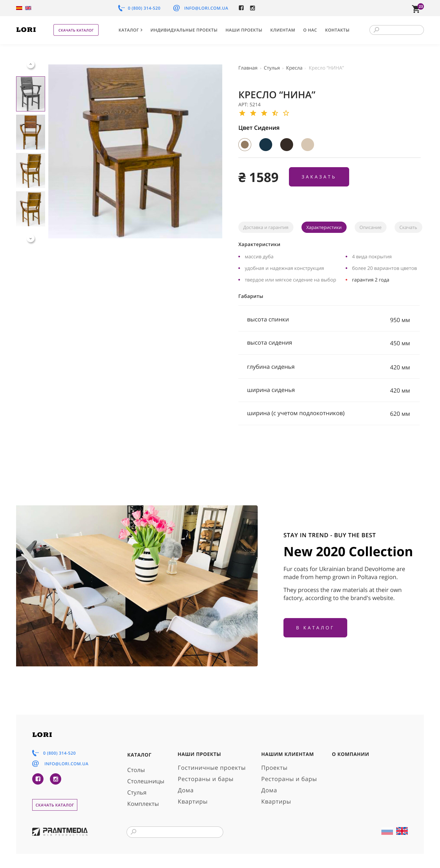440x868 pixels.
Task: Click the purple Instagram icon in footer
Action: (x=56, y=779)
